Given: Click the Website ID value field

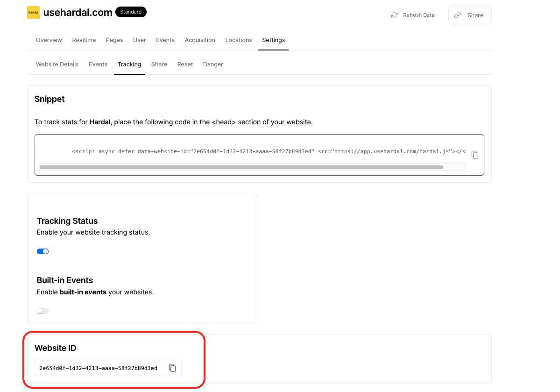Looking at the screenshot, I should (x=108, y=368).
